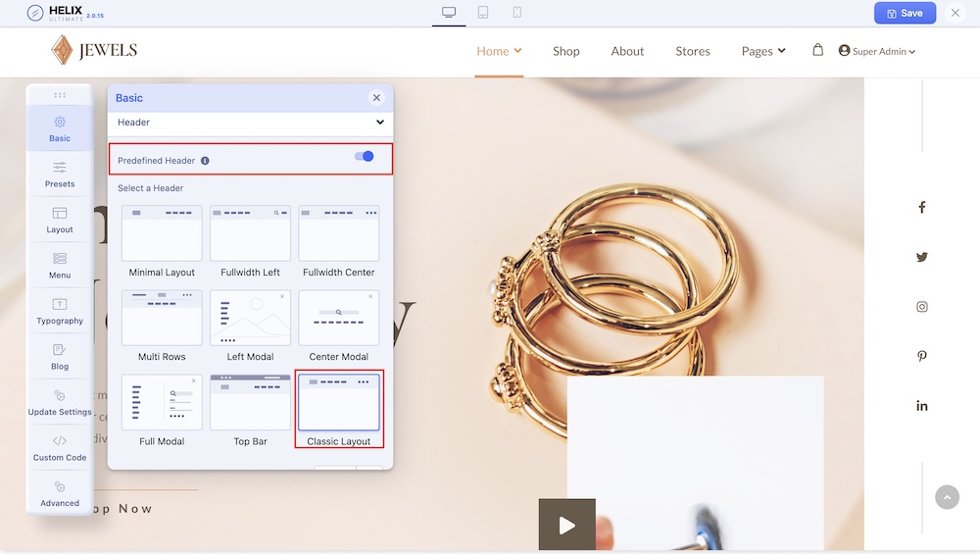The height and width of the screenshot is (554, 980).
Task: Switch to mobile device preview
Action: pyautogui.click(x=516, y=13)
